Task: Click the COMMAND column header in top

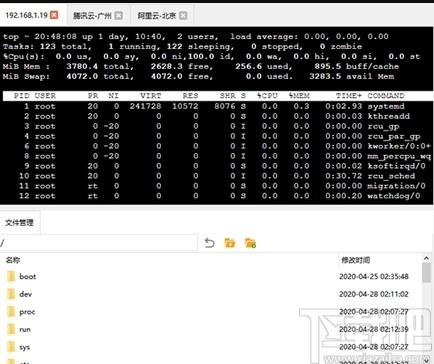Action: (x=386, y=96)
